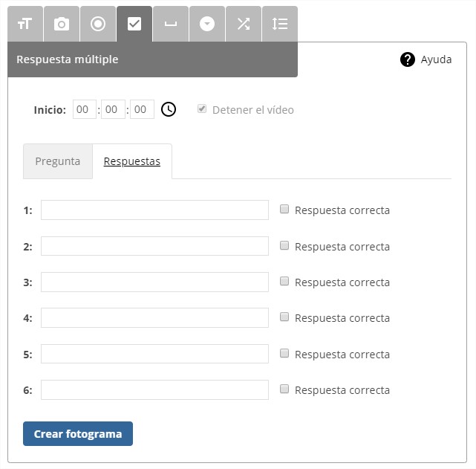
Task: Click the clock icon beside start time
Action: (x=169, y=110)
